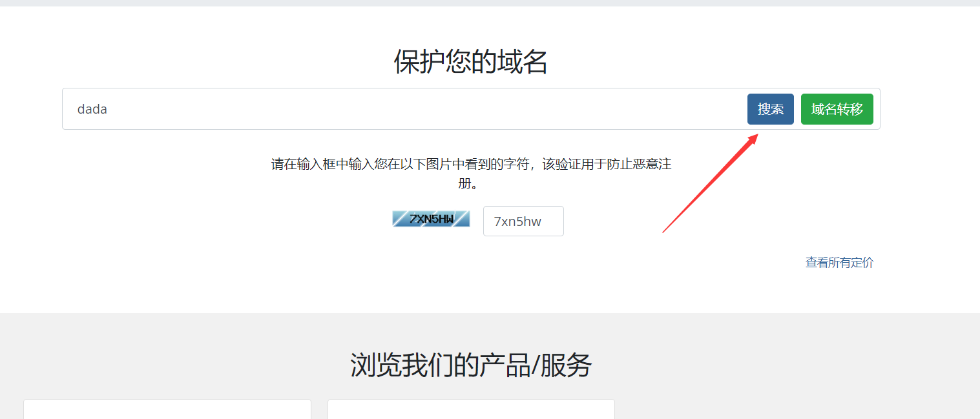The width and height of the screenshot is (980, 419).
Task: Click the tail end of the red arrow
Action: point(665,230)
